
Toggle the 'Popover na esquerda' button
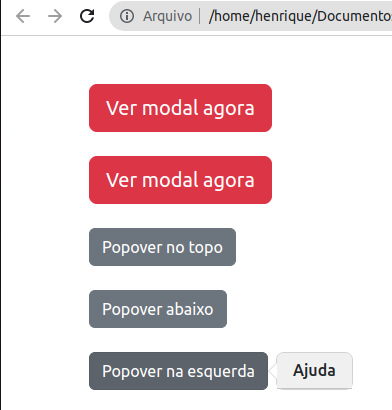click(178, 371)
